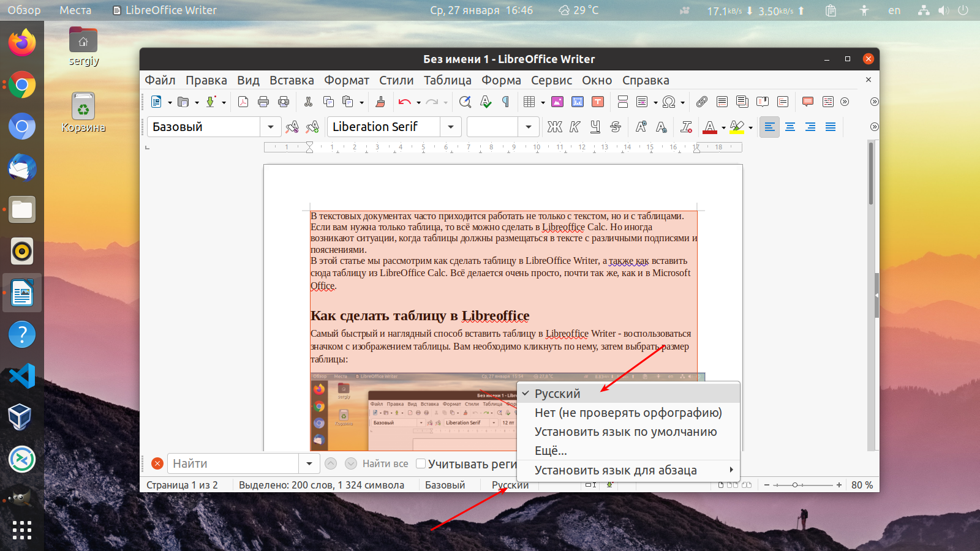Viewport: 980px width, 551px height.
Task: Click the Copy icon
Action: [x=328, y=102]
